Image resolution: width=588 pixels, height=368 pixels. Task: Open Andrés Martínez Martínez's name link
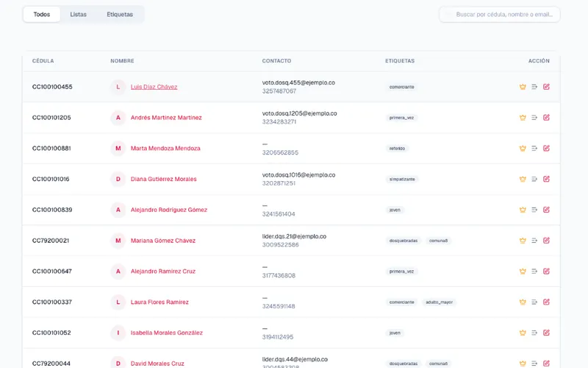click(166, 118)
